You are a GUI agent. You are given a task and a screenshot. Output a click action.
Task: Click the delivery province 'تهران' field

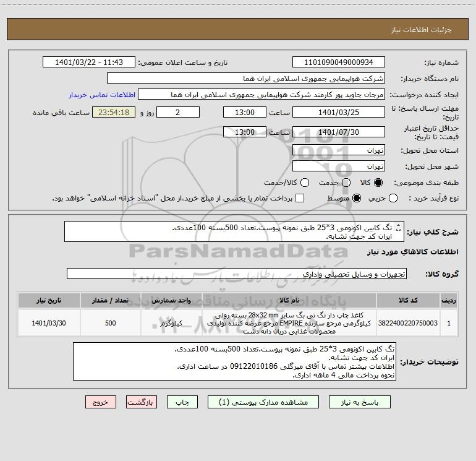339,150
